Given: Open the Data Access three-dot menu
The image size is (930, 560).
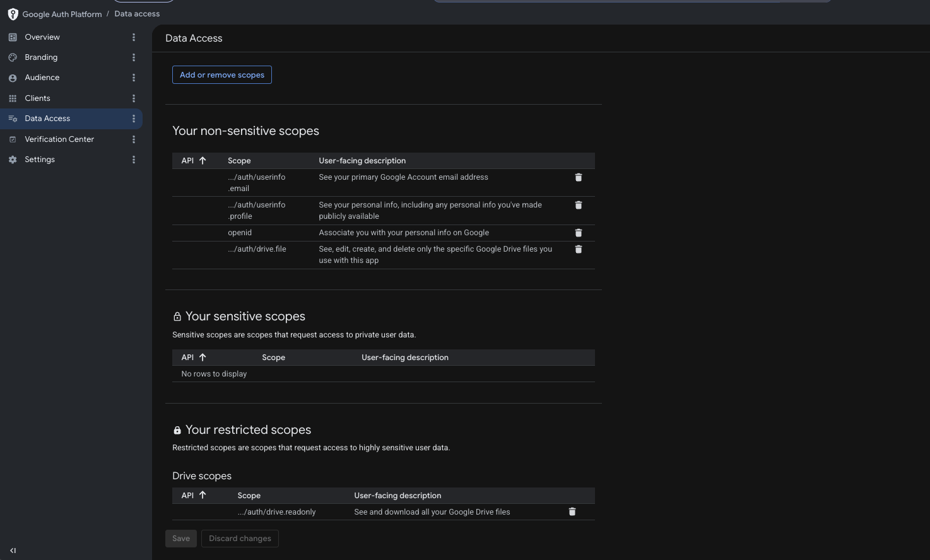Looking at the screenshot, I should (134, 119).
